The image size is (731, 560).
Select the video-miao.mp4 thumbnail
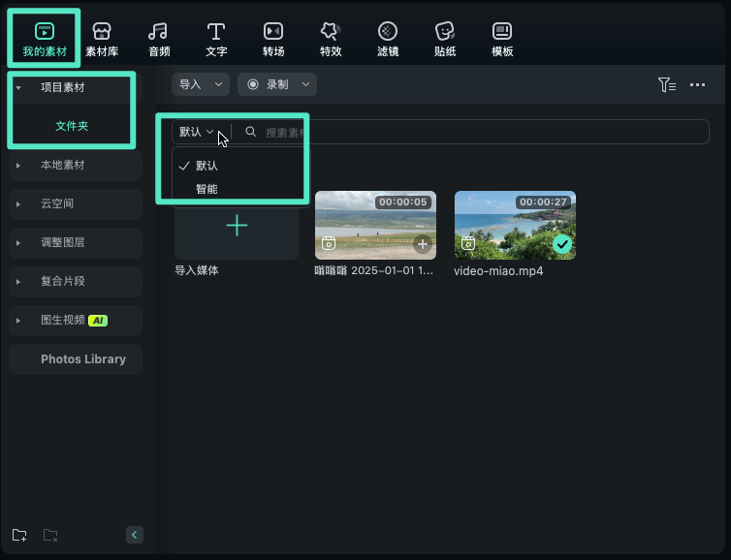515,225
